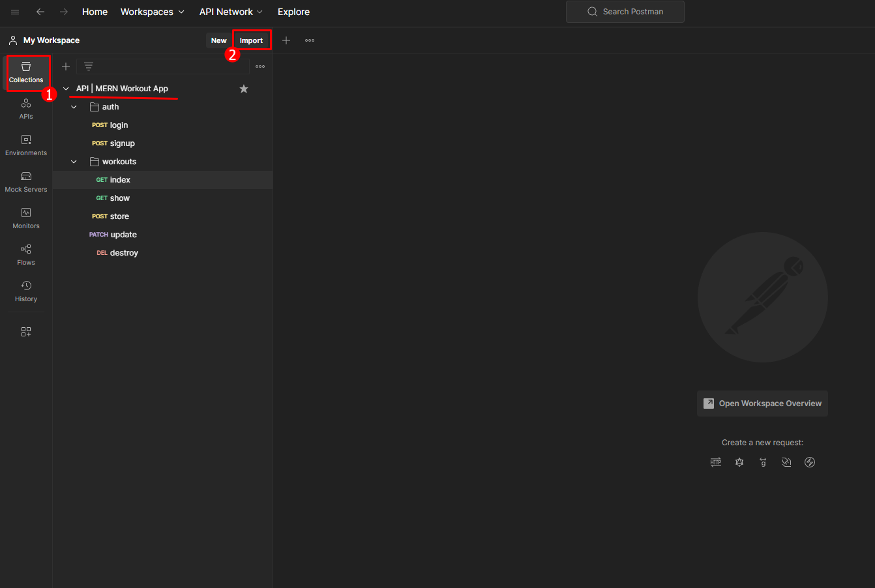Collapse the workouts folder chevron

click(74, 162)
